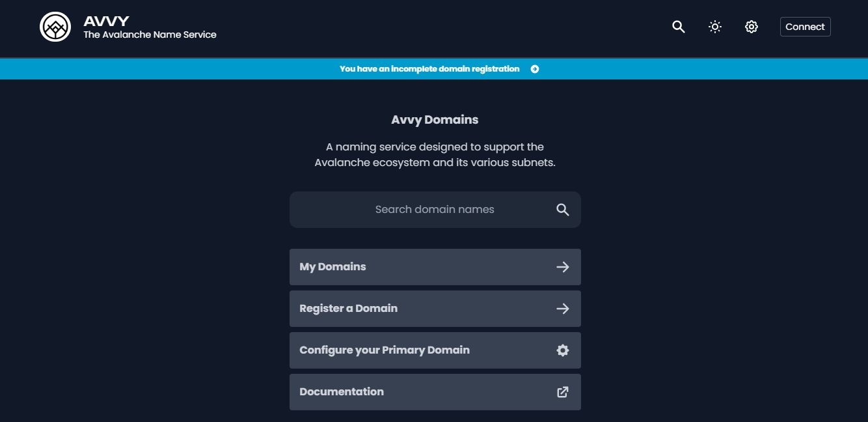868x422 pixels.
Task: Click the Connect wallet button
Action: (805, 27)
